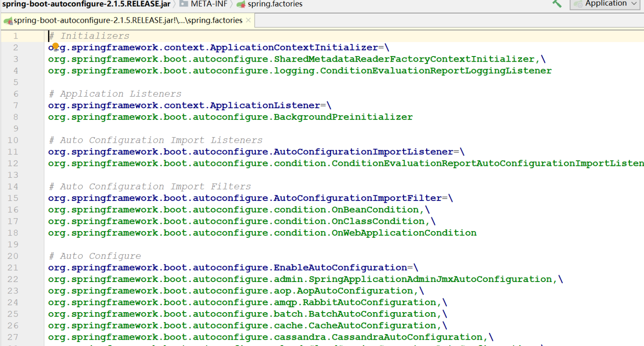The width and height of the screenshot is (644, 346).
Task: Close the spring.factories editor tab
Action: point(249,20)
